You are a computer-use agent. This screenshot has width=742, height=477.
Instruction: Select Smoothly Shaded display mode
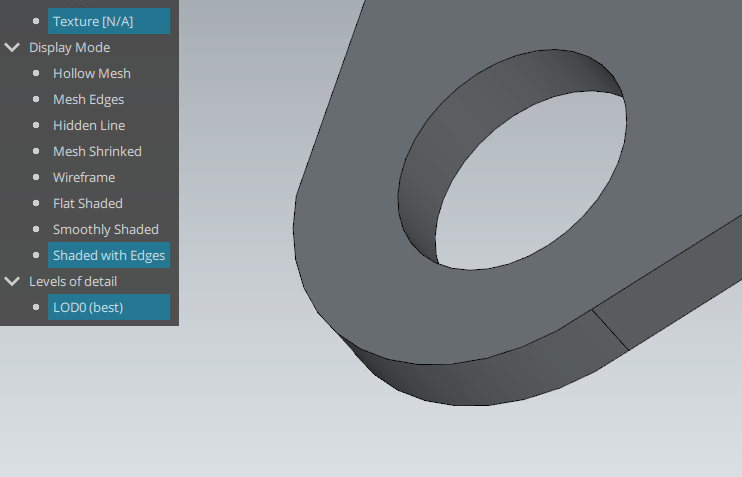(x=106, y=230)
